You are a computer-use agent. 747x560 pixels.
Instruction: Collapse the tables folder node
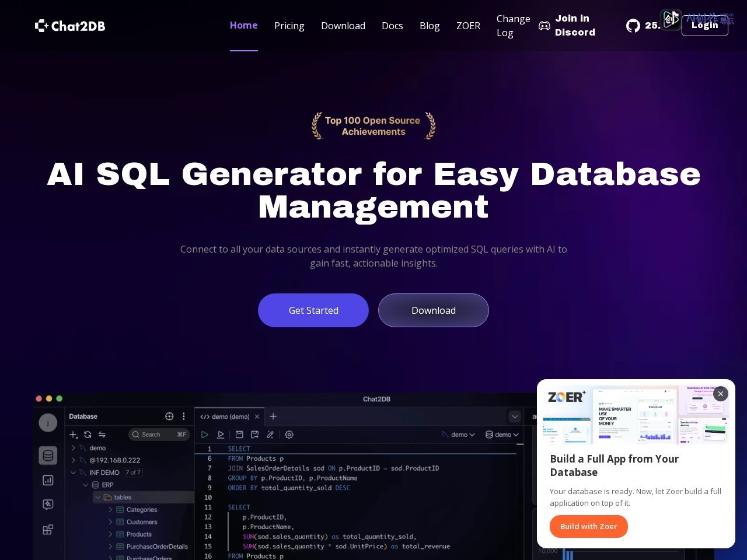[x=97, y=498]
